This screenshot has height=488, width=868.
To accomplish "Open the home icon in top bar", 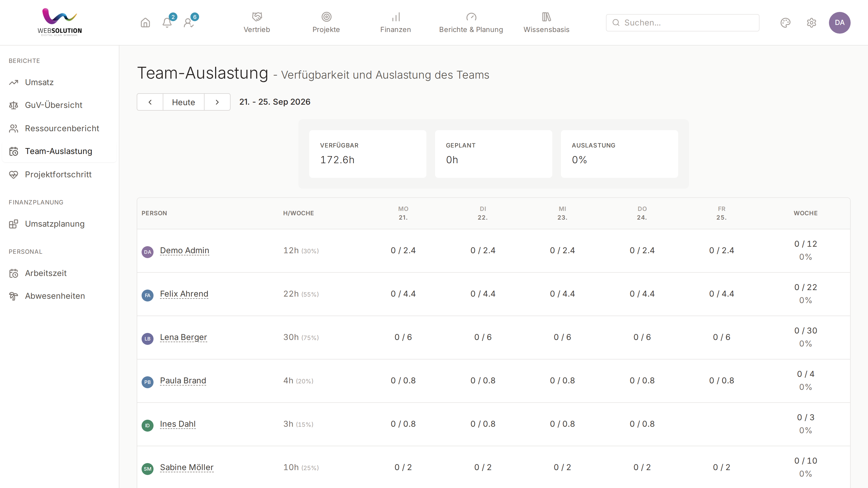I will click(x=145, y=23).
